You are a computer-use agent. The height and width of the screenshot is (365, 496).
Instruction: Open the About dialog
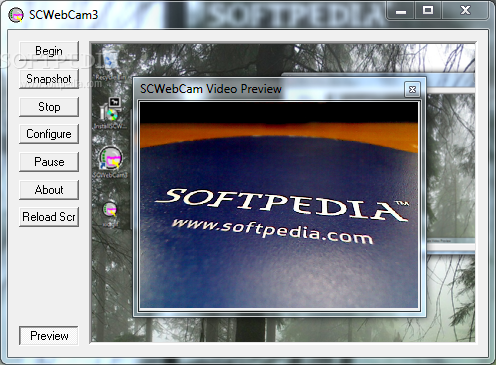click(x=49, y=190)
